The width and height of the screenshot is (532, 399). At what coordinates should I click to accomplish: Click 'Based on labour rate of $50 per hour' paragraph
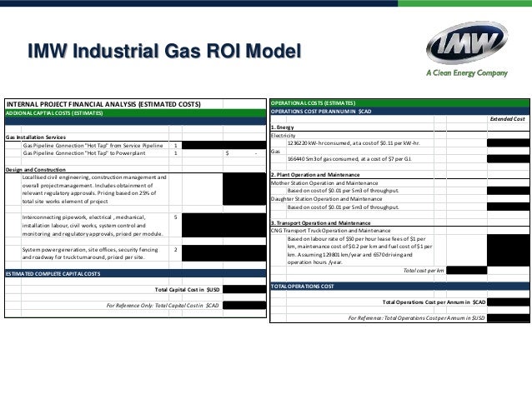point(359,251)
